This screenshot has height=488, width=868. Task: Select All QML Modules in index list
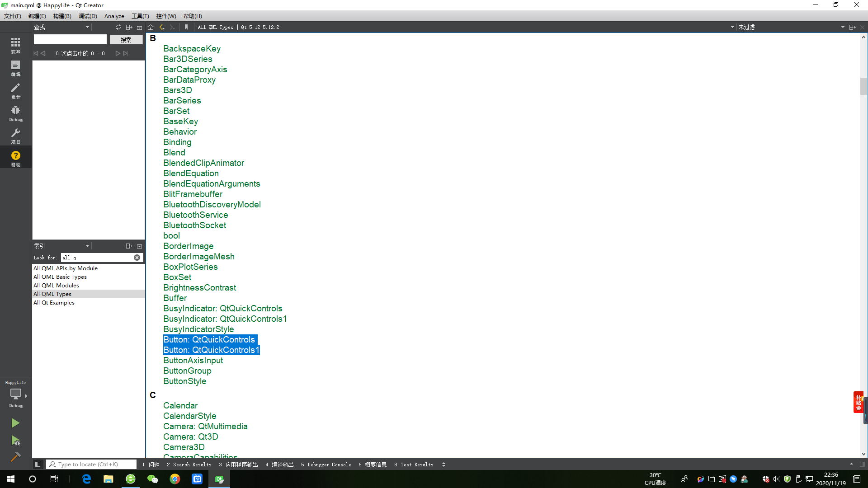point(56,286)
